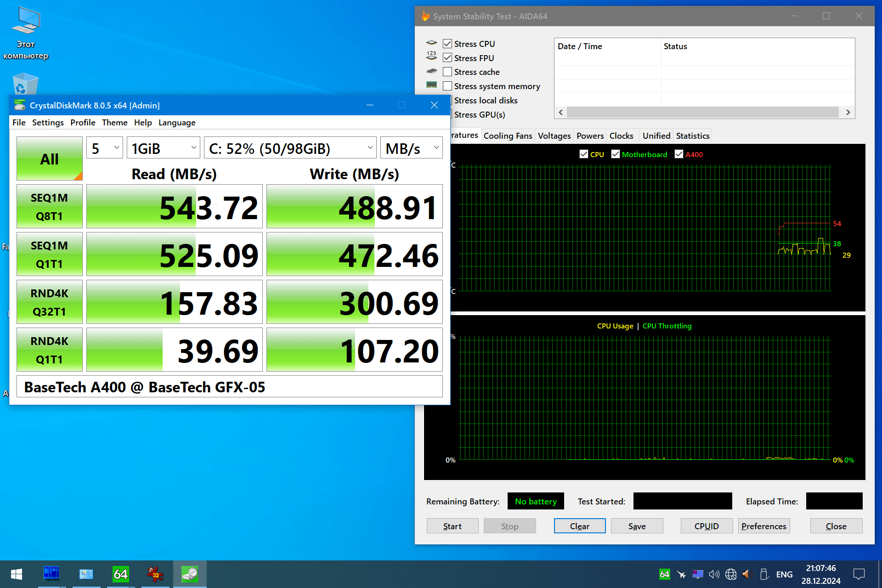
Task: Open the Settings menu
Action: (x=48, y=123)
